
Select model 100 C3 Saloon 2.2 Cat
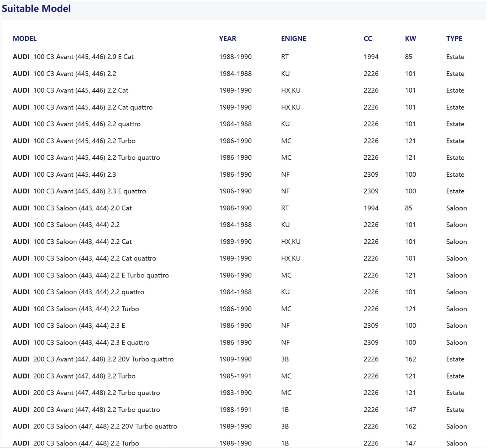[72, 242]
